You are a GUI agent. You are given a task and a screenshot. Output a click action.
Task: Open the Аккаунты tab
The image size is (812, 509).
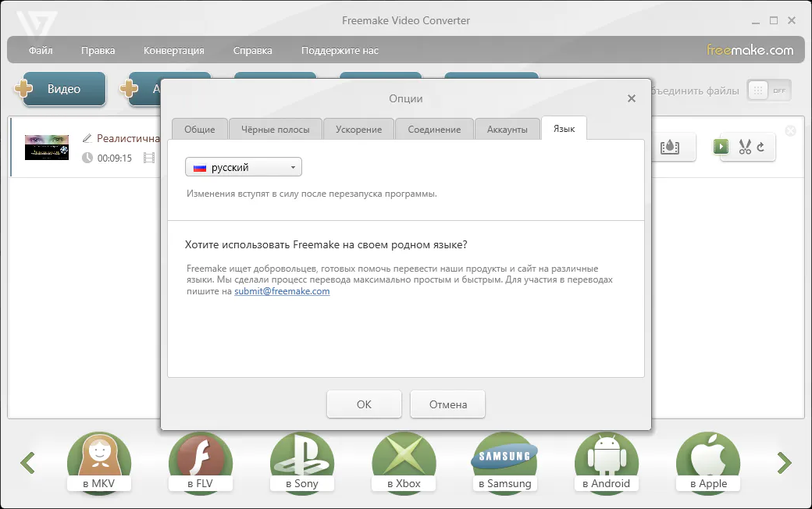[x=507, y=130]
